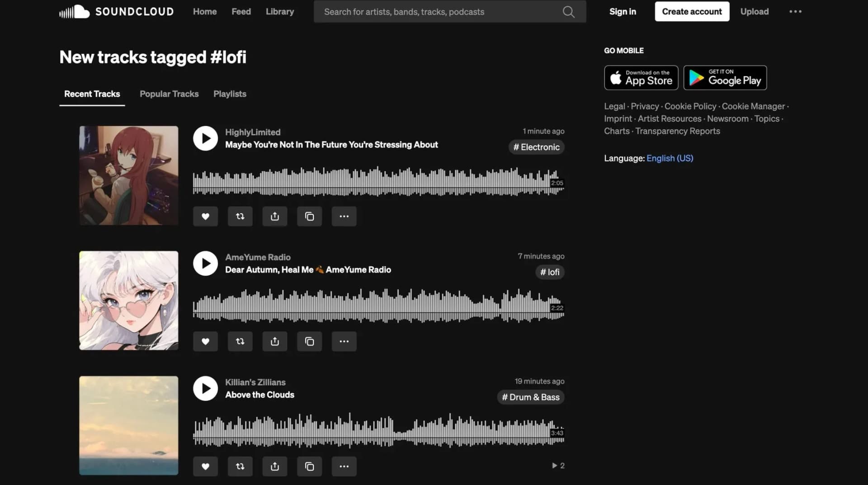Image resolution: width=868 pixels, height=485 pixels.
Task: Share Above the Clouds track
Action: 275,466
